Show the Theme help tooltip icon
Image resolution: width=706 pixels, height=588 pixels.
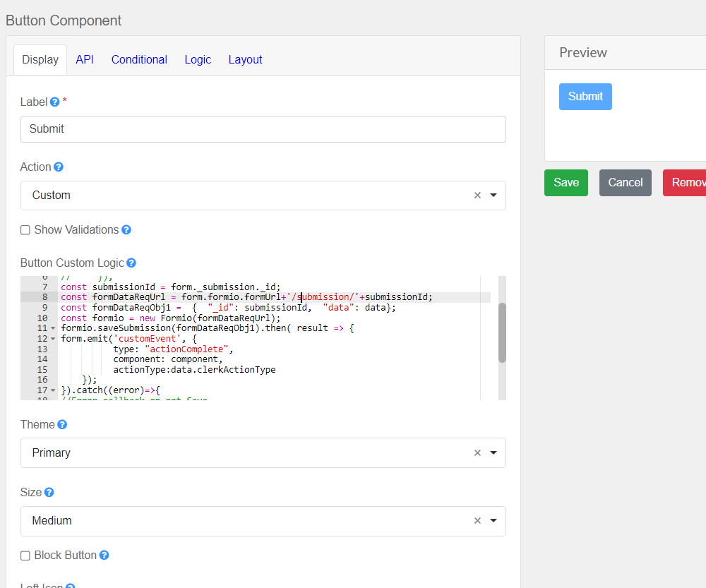point(62,424)
